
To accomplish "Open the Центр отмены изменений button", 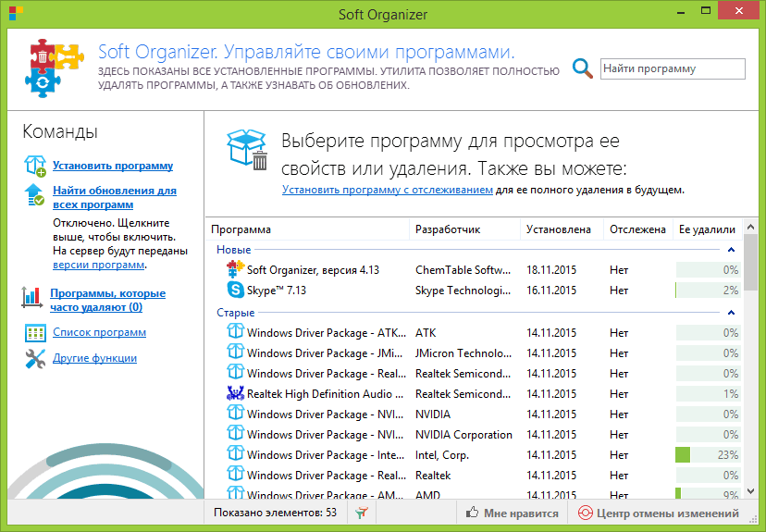I will (x=658, y=513).
